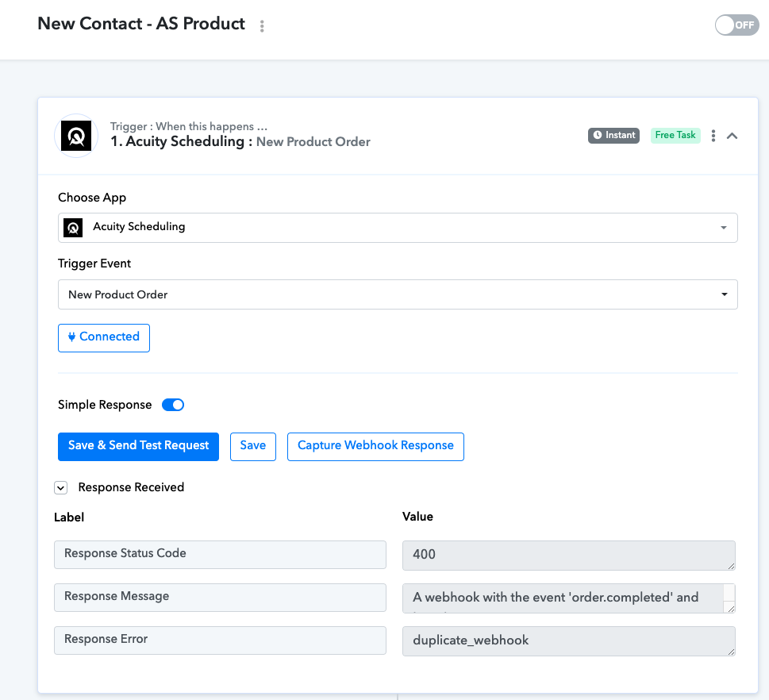769x700 pixels.
Task: Open the Choose App dropdown
Action: point(398,228)
